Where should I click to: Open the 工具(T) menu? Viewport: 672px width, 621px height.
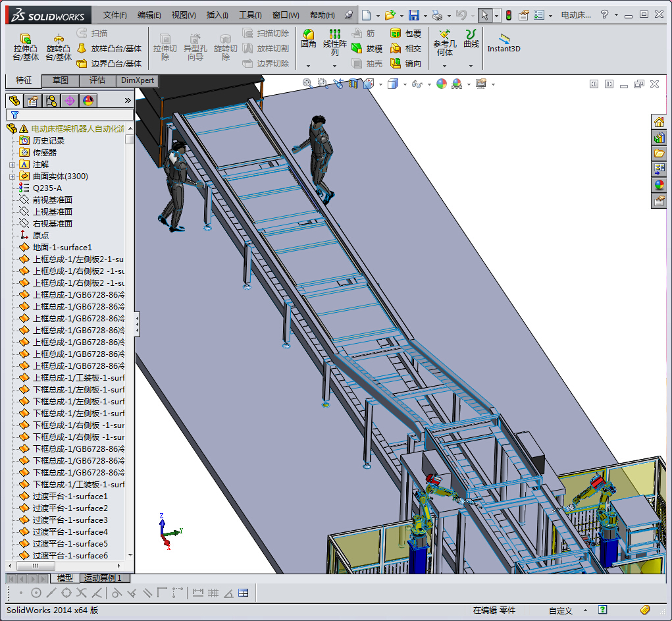(x=249, y=15)
